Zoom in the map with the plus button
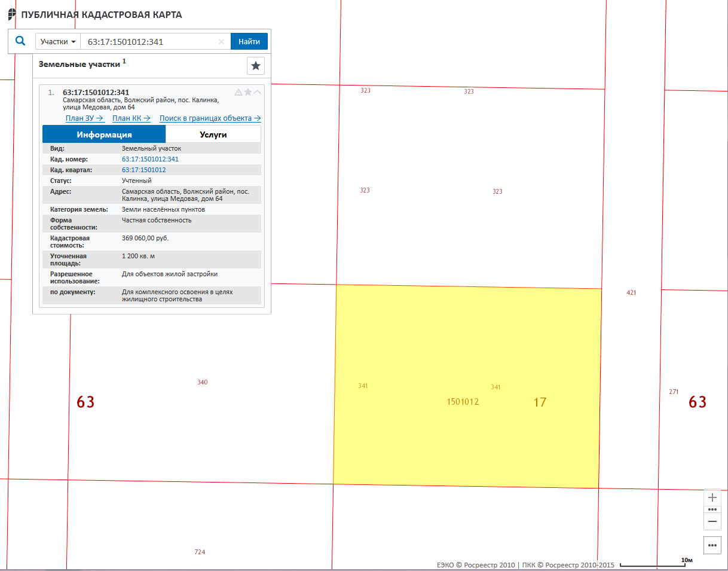This screenshot has height=571, width=728. (712, 498)
